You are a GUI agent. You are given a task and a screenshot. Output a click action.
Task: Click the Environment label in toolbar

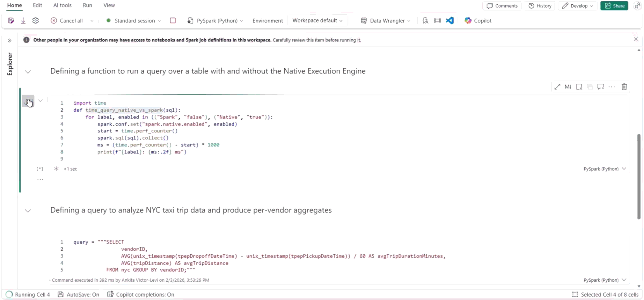268,21
